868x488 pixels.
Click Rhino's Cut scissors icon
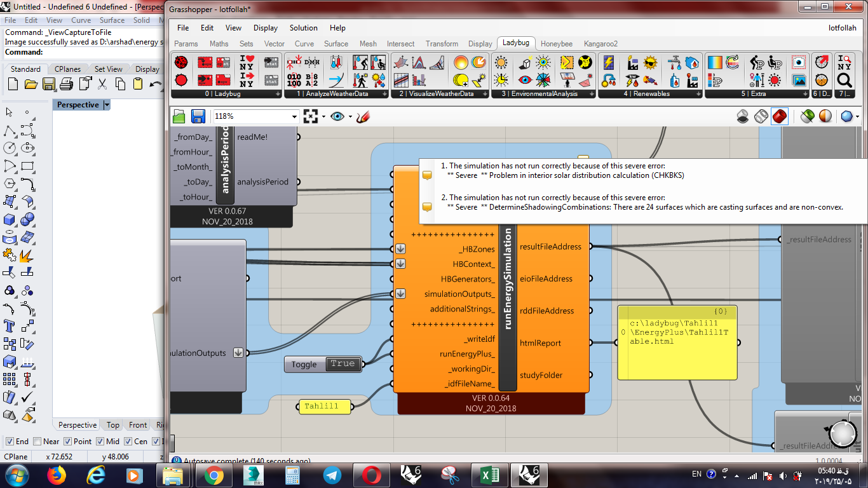click(102, 84)
